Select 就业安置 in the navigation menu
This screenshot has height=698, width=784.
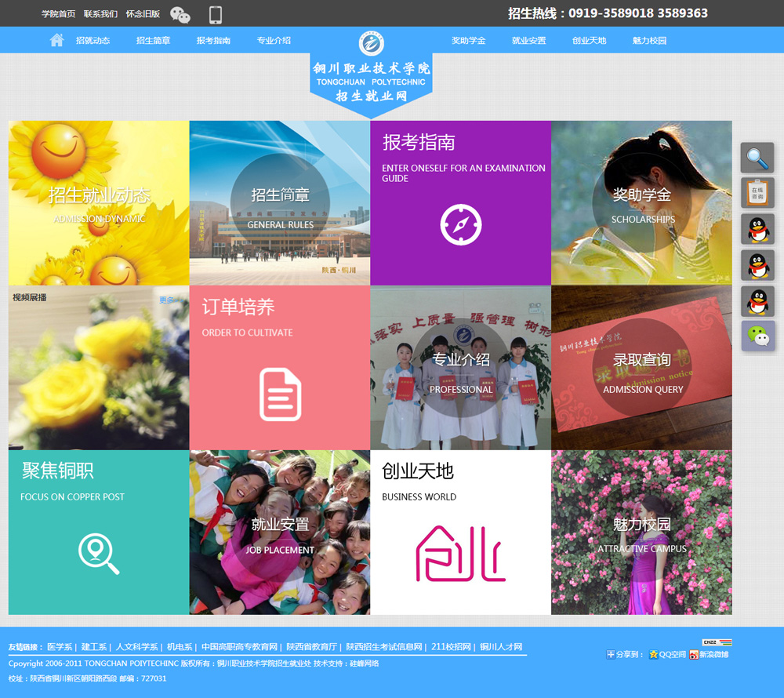(528, 40)
